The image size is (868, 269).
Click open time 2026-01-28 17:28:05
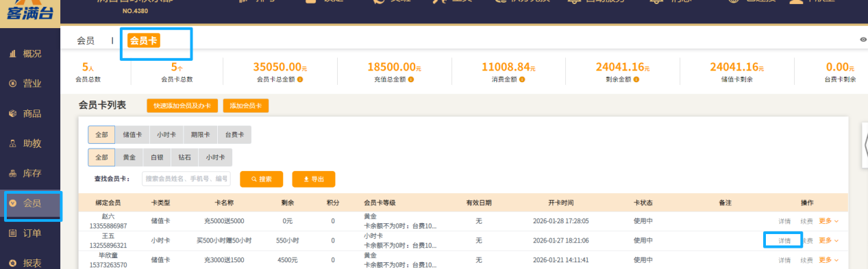561,221
